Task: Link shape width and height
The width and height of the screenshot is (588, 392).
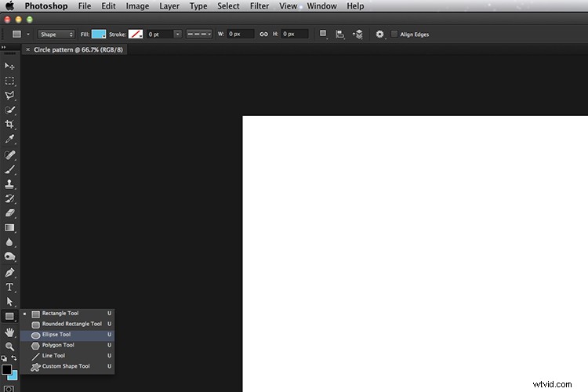Action: pyautogui.click(x=263, y=34)
